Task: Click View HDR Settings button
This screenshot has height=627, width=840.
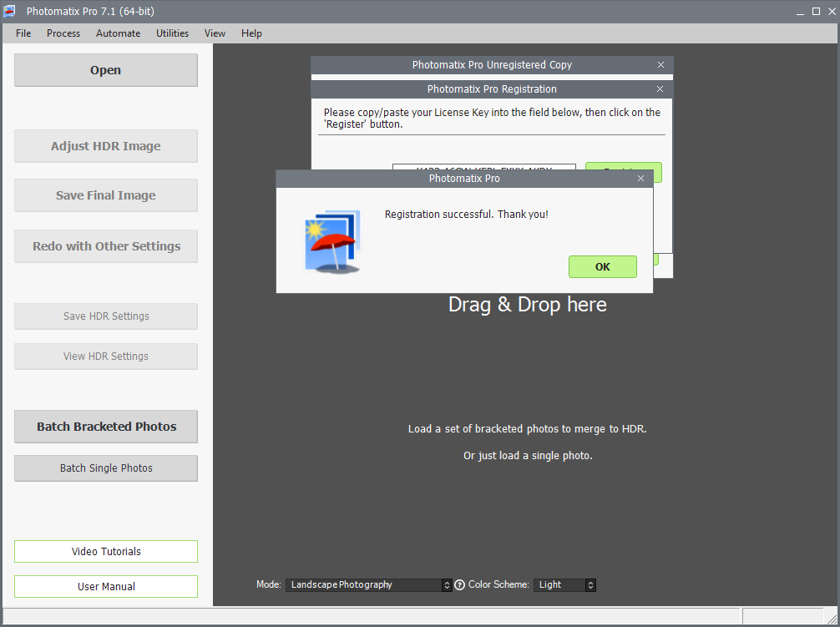Action: click(105, 356)
